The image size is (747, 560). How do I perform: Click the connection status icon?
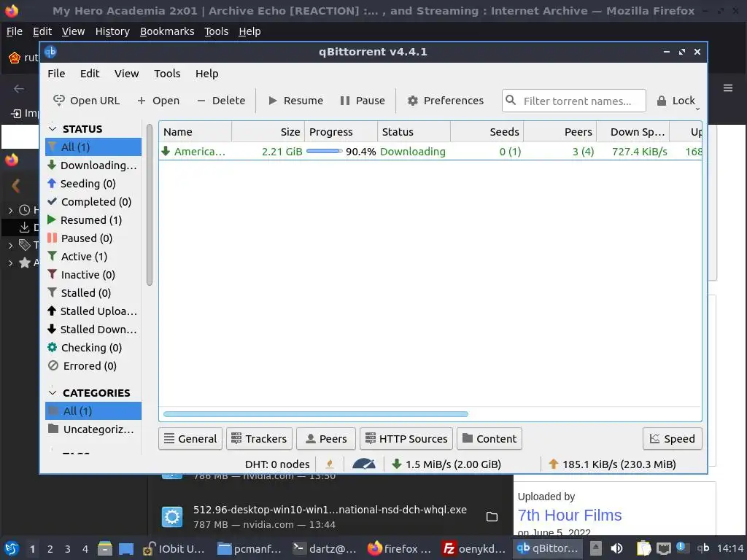(x=329, y=464)
